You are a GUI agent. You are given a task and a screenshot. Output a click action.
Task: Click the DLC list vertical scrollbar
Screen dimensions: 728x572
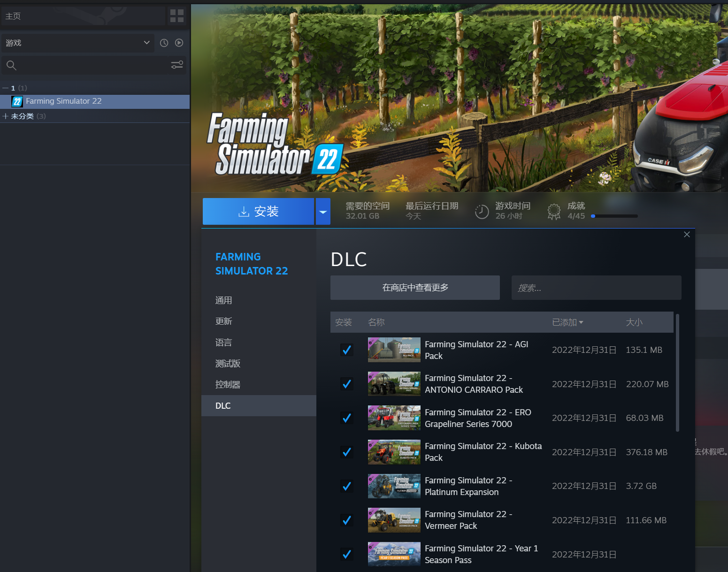677,373
